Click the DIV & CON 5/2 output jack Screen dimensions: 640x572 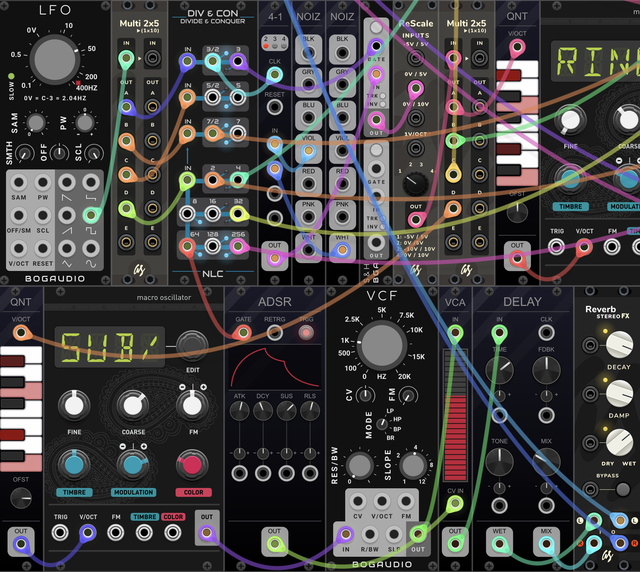pos(212,98)
